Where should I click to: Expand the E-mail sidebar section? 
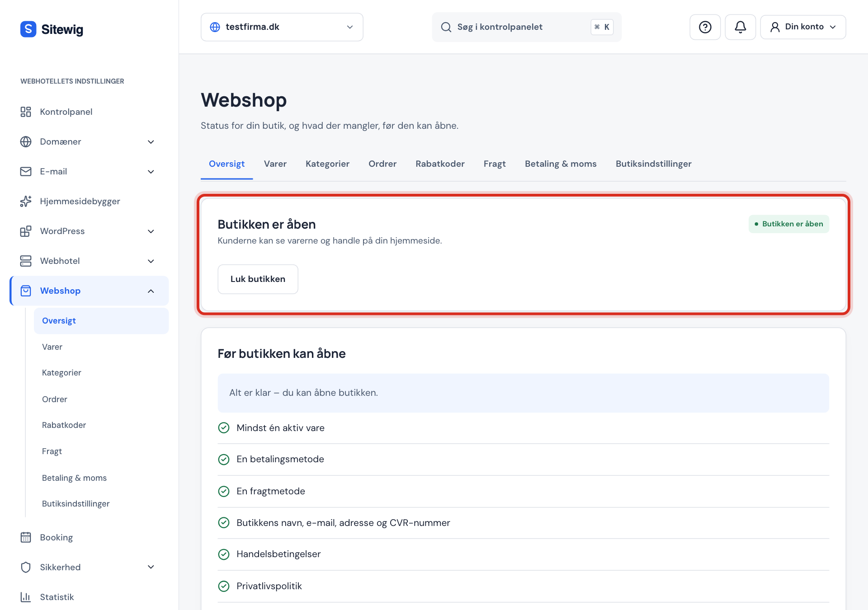click(151, 172)
